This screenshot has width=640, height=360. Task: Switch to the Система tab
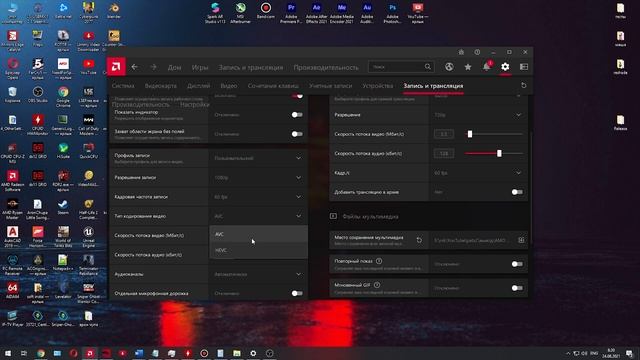click(123, 86)
